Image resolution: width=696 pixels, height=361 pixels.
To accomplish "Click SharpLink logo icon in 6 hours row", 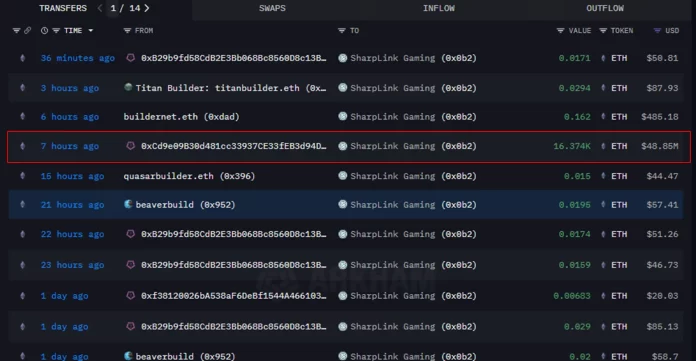I will coord(343,116).
